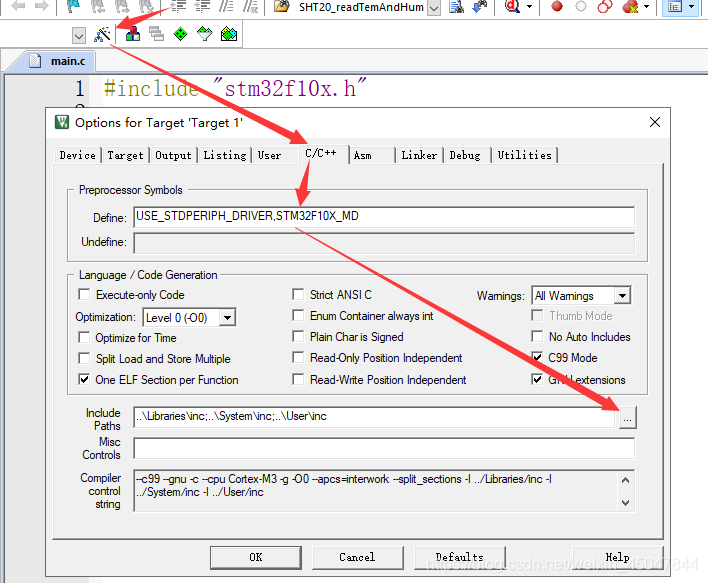Click Manage Project Items colored blocks icon
This screenshot has height=583, width=708.
(x=132, y=34)
